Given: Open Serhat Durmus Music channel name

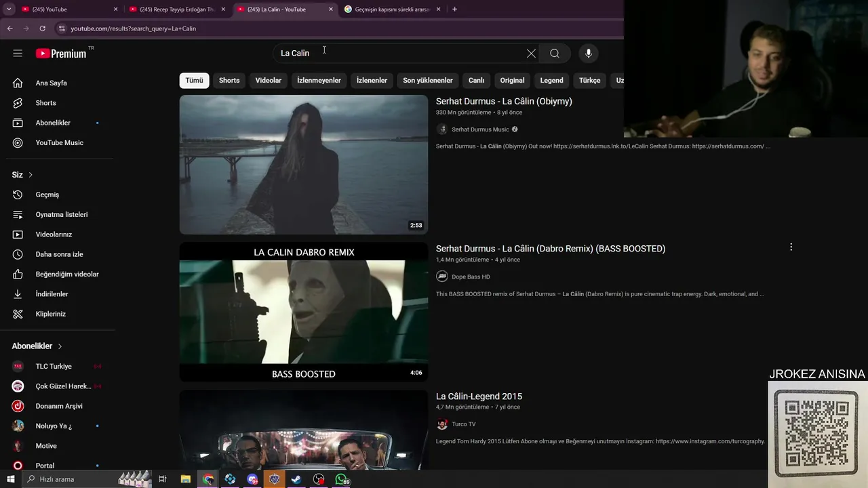Looking at the screenshot, I should (x=480, y=129).
